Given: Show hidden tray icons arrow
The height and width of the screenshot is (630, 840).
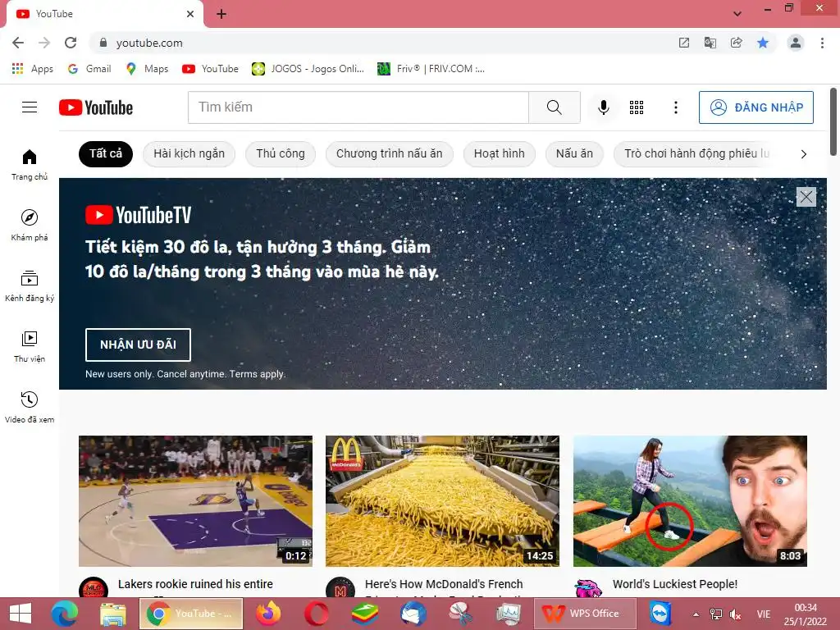Looking at the screenshot, I should pyautogui.click(x=696, y=614).
